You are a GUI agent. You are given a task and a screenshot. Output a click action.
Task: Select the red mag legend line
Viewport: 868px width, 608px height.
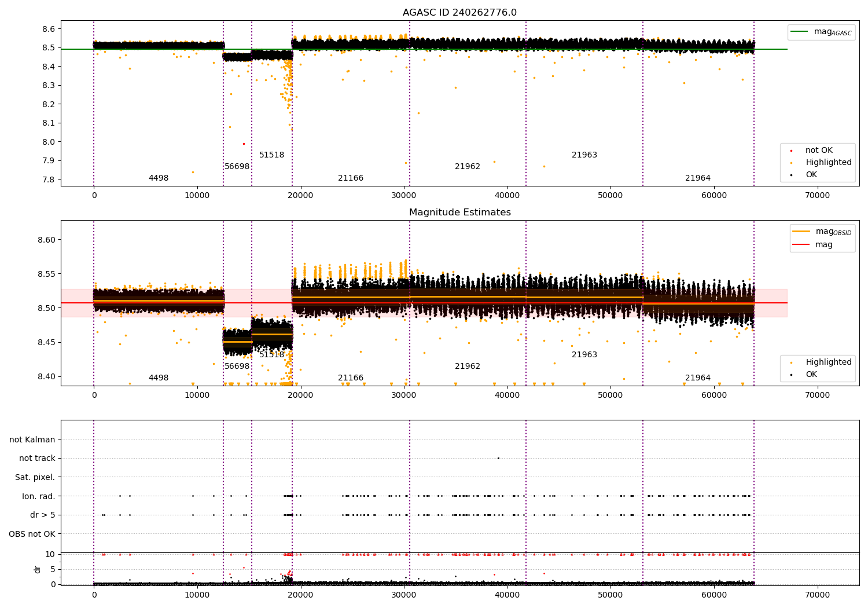pos(801,244)
